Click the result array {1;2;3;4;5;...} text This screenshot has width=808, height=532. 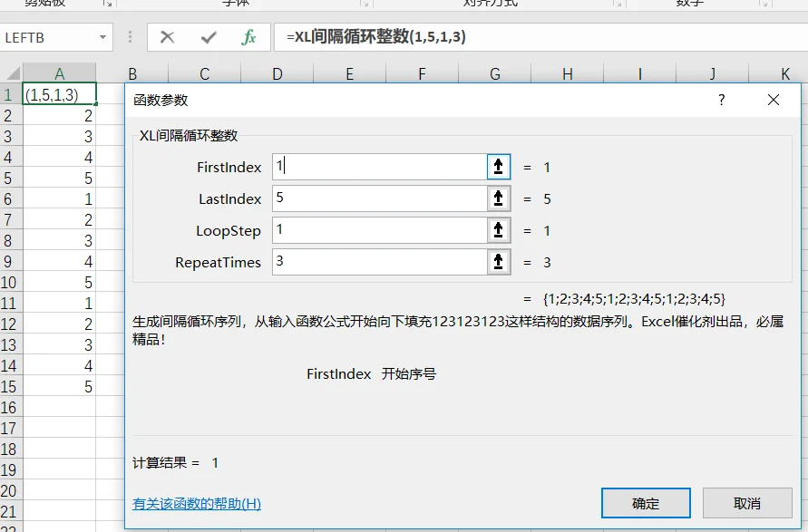(x=634, y=299)
